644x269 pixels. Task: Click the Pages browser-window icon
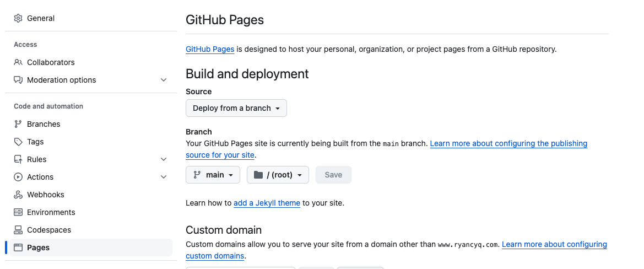pos(18,248)
